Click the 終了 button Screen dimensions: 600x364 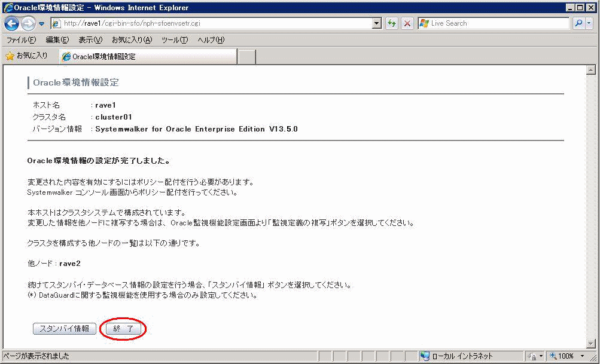pos(123,329)
